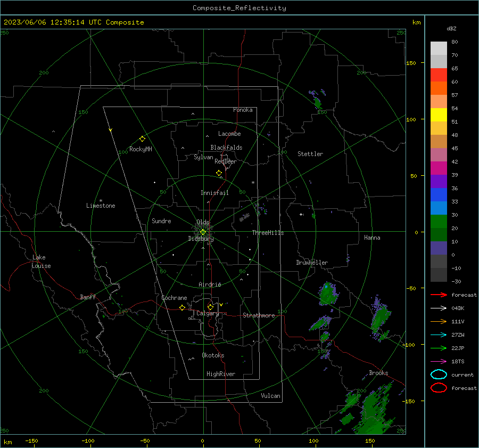Click the yellow diamond marker above Calgary
This screenshot has height=448, width=479.
click(210, 307)
